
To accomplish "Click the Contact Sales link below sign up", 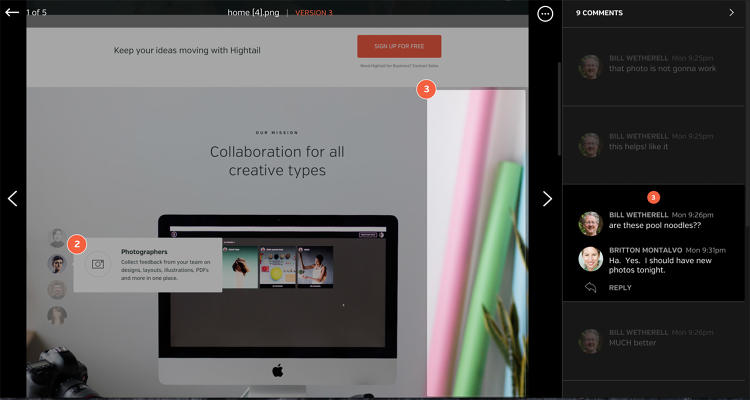I will click(426, 66).
